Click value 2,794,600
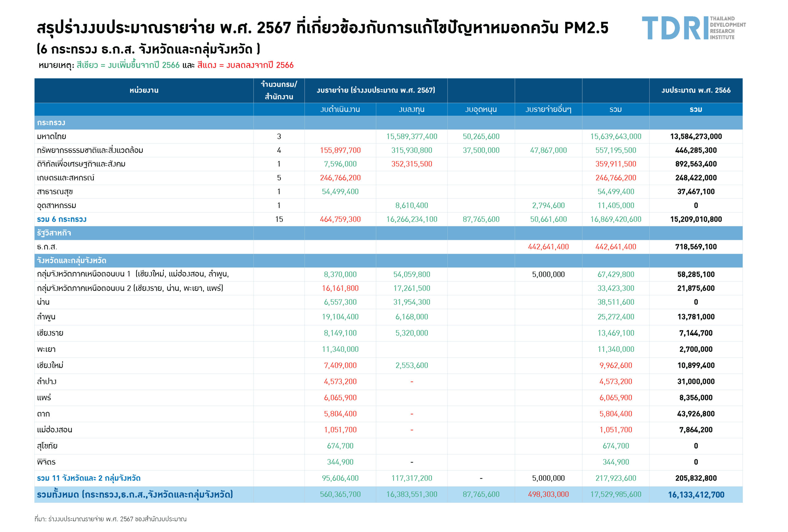The width and height of the screenshot is (788, 532). coord(548,205)
